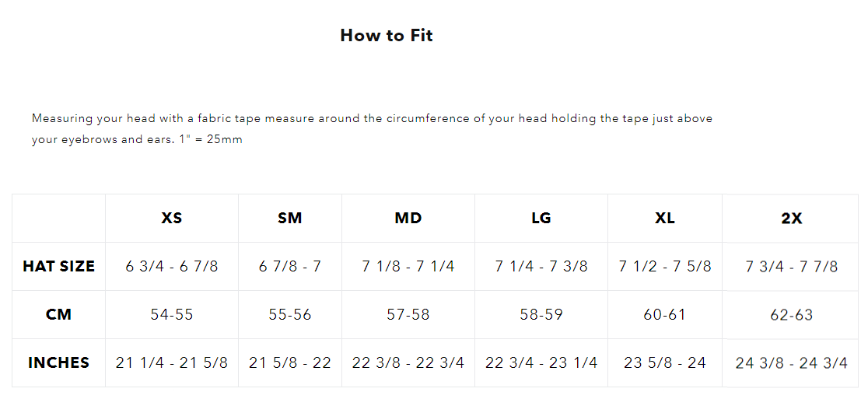Image resolution: width=868 pixels, height=413 pixels.
Task: Click the CM row label
Action: pos(59,315)
